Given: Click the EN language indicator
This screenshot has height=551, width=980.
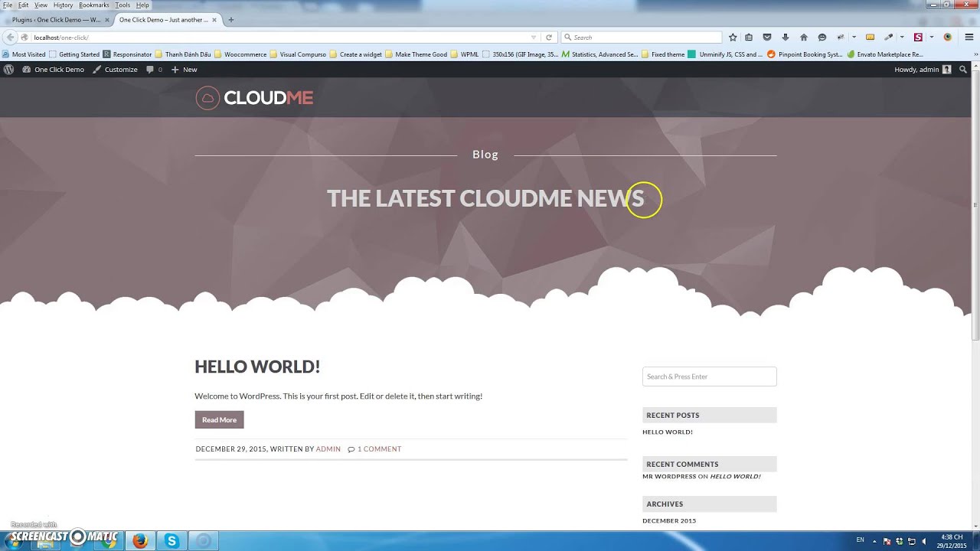Looking at the screenshot, I should pyautogui.click(x=860, y=540).
